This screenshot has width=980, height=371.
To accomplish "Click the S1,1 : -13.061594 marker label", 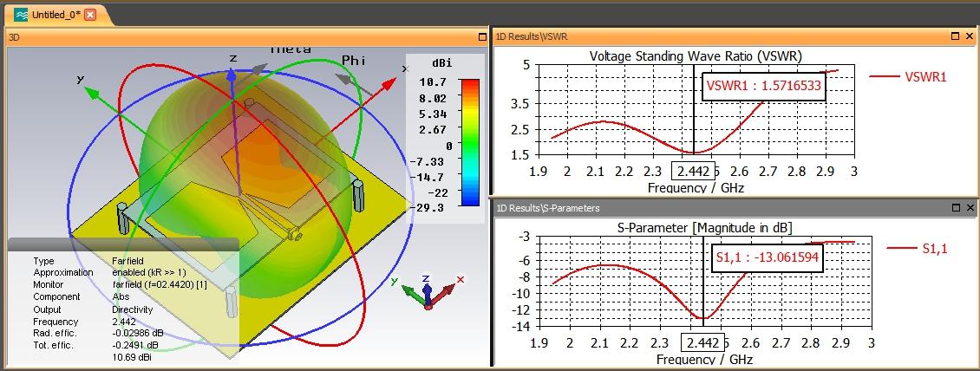I will 768,257.
